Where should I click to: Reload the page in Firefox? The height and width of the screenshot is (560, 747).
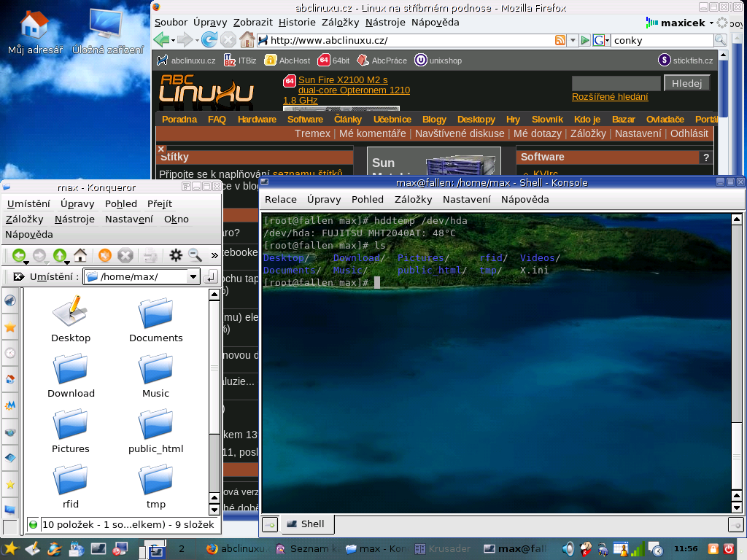(x=209, y=39)
